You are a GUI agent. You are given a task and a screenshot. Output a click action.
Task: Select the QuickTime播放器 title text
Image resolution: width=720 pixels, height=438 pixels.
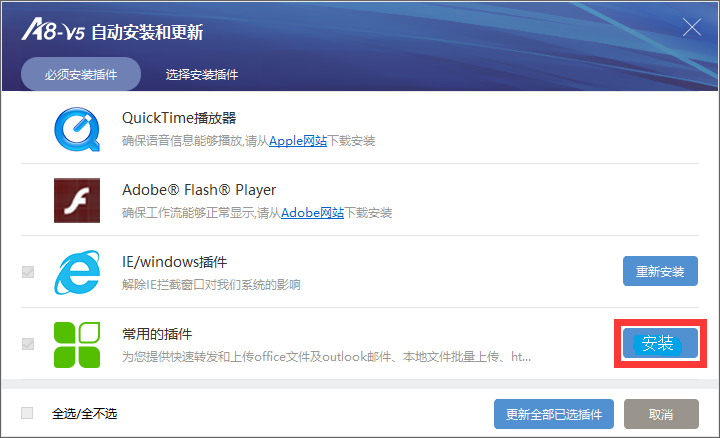coord(179,118)
